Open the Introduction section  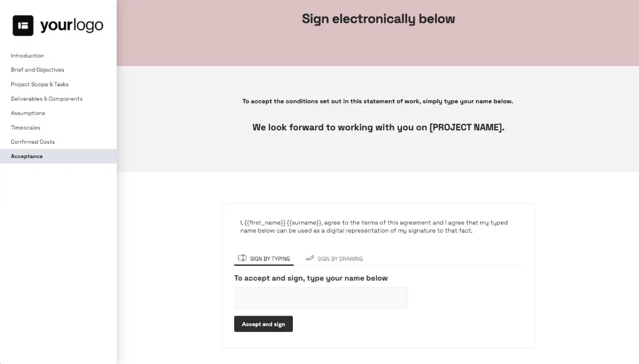click(x=27, y=55)
